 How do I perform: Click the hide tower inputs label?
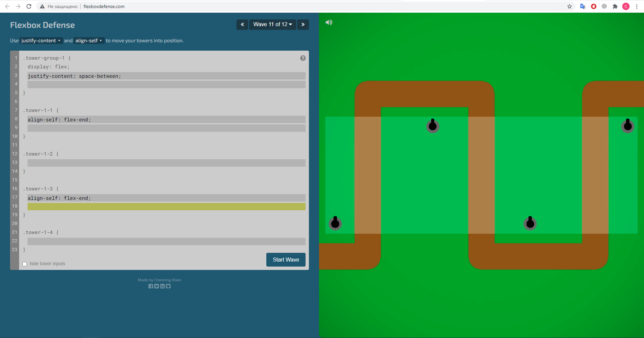[47, 264]
